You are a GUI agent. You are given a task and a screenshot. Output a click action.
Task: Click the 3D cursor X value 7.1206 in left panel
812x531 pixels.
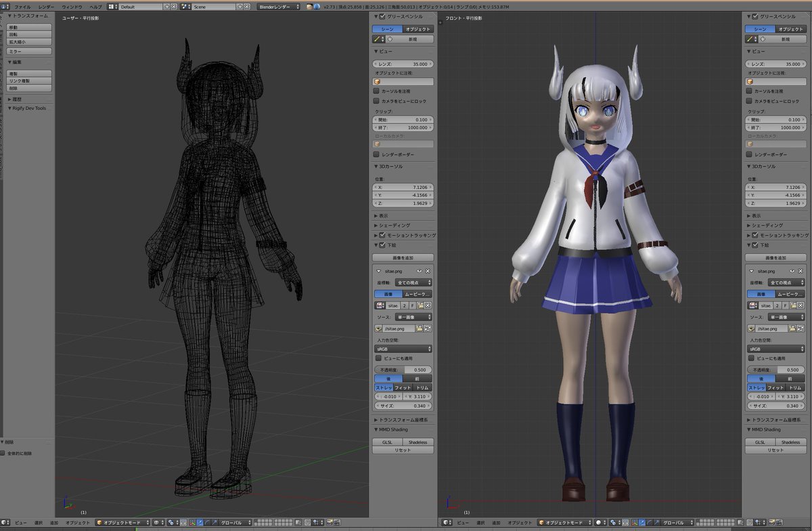[x=403, y=187]
